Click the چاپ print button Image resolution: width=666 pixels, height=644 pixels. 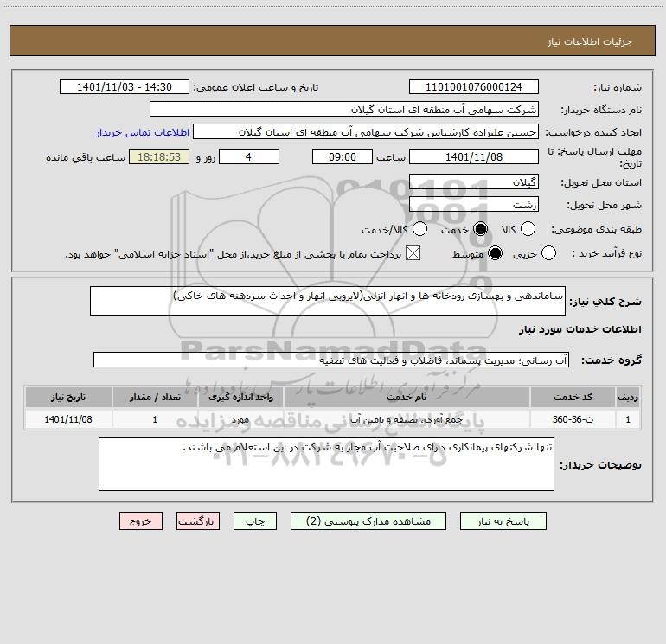tap(255, 521)
